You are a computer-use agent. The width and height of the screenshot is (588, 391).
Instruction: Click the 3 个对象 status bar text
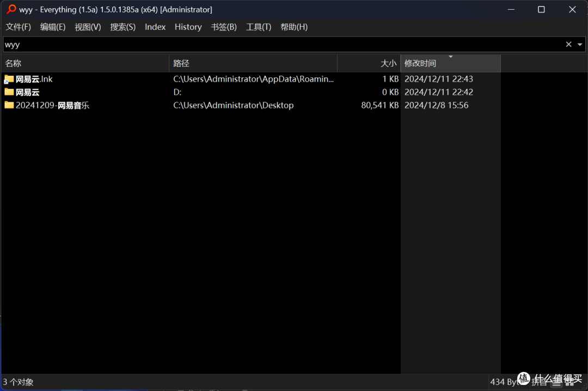click(19, 382)
